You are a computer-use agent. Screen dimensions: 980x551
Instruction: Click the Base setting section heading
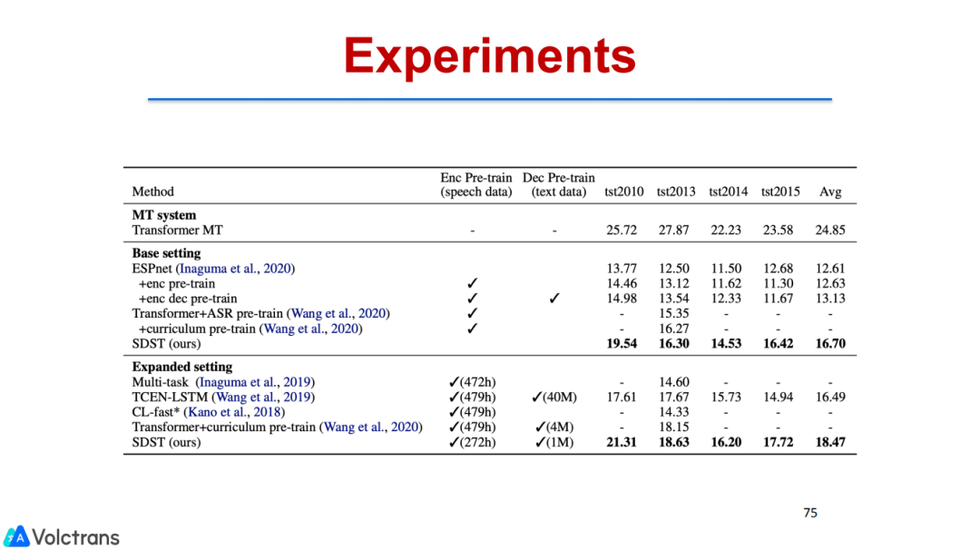coord(166,253)
